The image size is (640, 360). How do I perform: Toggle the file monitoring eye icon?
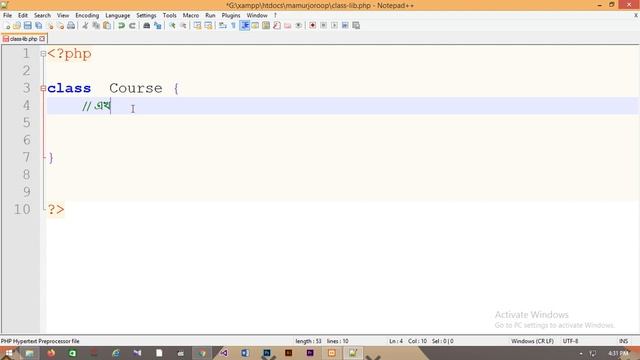[x=299, y=26]
